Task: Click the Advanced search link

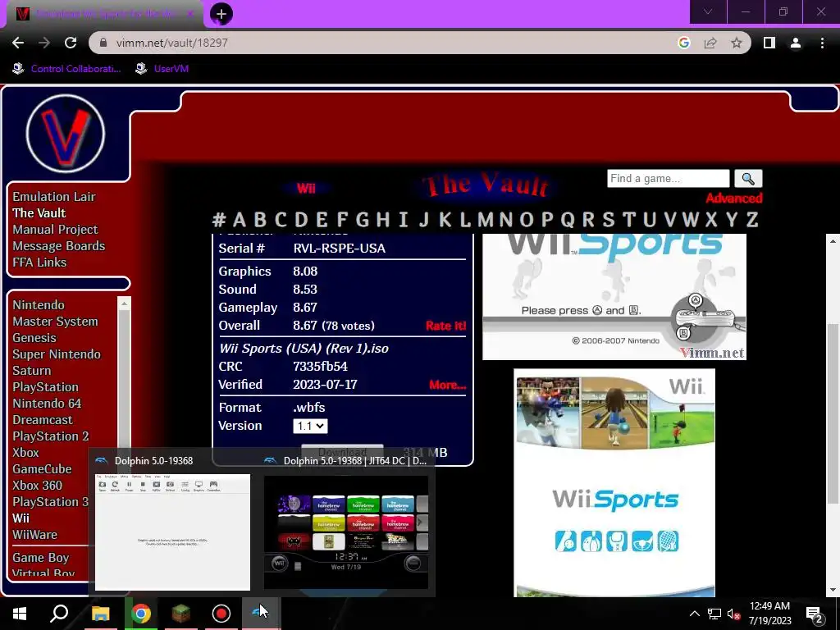Action: [734, 199]
